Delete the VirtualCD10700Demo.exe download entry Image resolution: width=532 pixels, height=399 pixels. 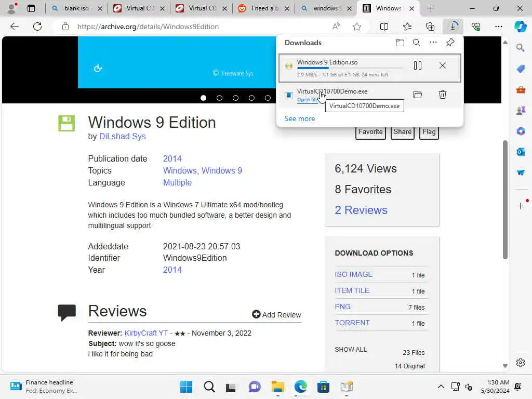tap(443, 95)
